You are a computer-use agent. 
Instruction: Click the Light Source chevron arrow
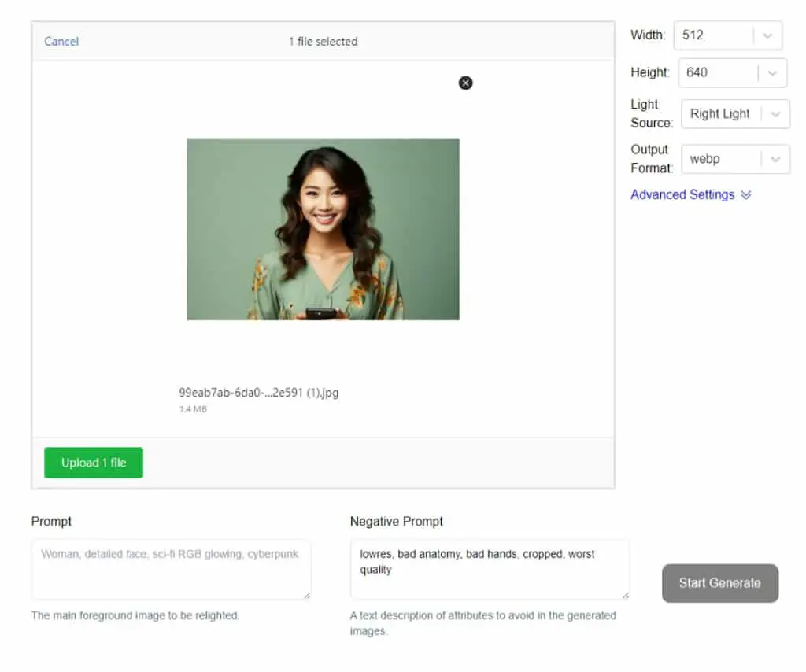(775, 114)
